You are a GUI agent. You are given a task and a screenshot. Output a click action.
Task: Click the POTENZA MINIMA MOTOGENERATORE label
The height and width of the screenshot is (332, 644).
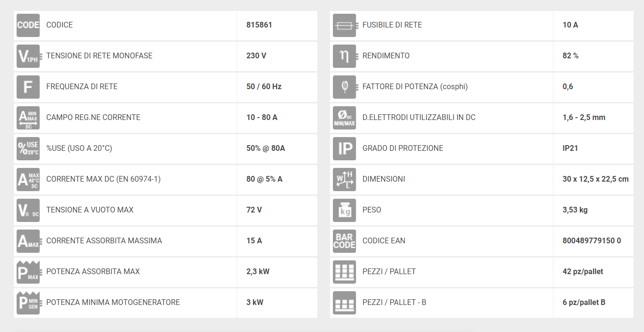[x=113, y=302]
